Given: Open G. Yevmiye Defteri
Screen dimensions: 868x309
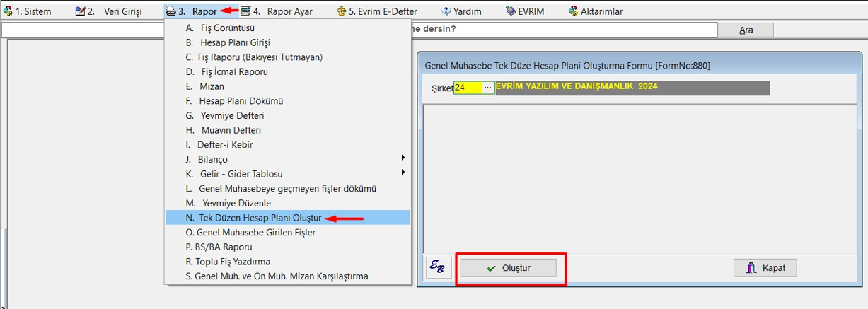Looking at the screenshot, I should [287, 115].
